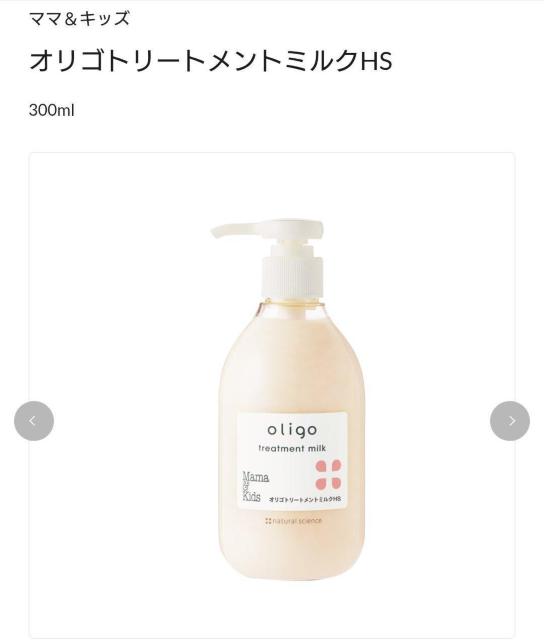Image resolution: width=544 pixels, height=640 pixels.
Task: Click the peach bottle body below the label
Action: pyautogui.click(x=292, y=549)
